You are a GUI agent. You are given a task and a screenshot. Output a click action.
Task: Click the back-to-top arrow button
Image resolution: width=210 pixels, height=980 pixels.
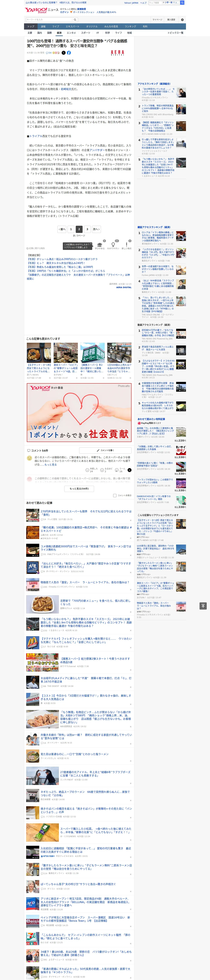pyautogui.click(x=203, y=606)
